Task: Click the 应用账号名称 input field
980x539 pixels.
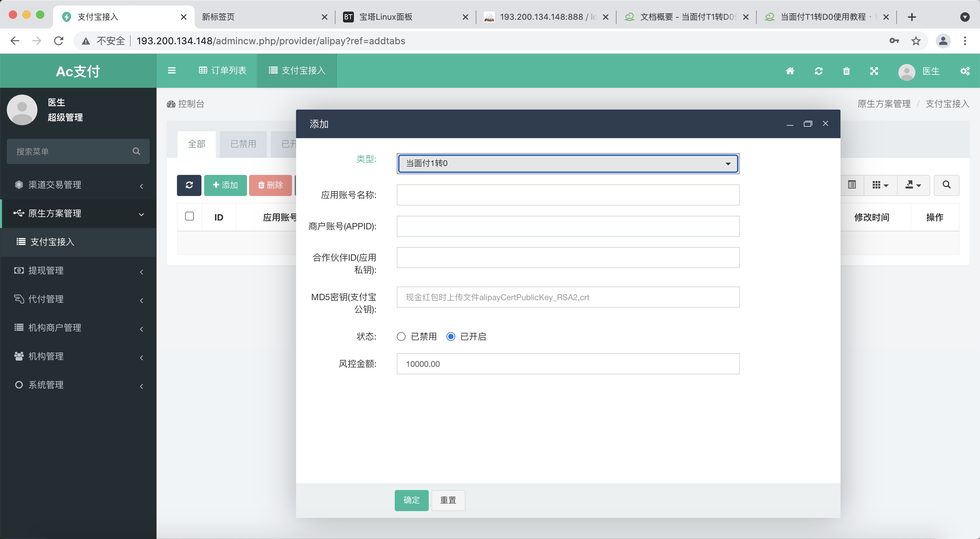Action: tap(568, 195)
